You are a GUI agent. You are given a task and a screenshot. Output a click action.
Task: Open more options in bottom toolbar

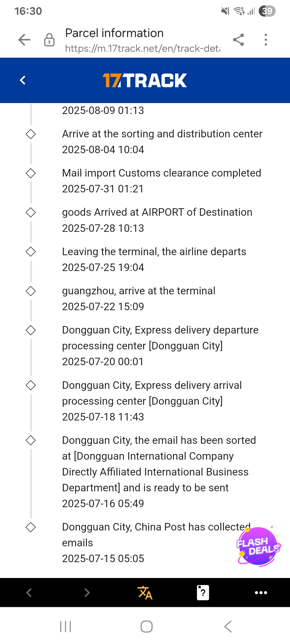tap(261, 592)
